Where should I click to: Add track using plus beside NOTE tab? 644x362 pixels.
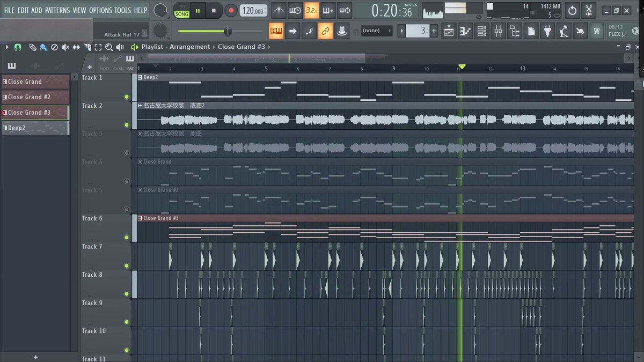pos(90,68)
